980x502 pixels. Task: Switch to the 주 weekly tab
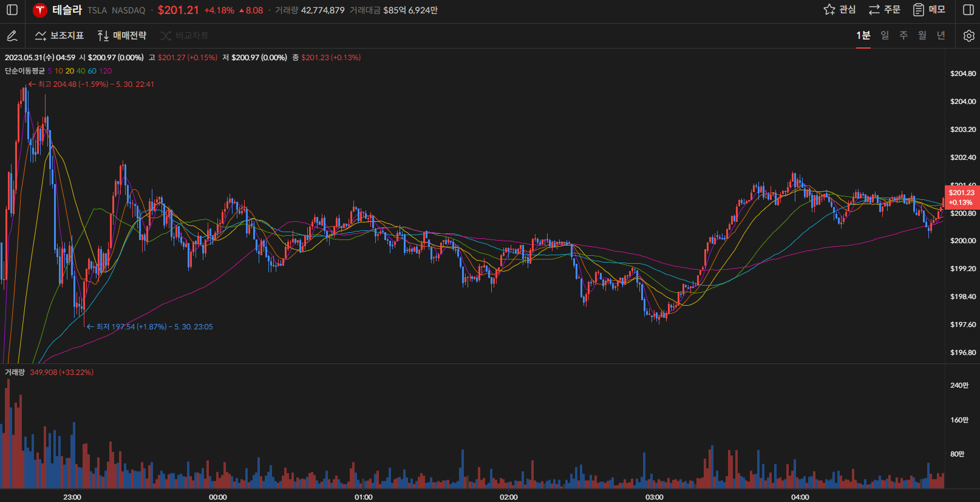[x=903, y=35]
